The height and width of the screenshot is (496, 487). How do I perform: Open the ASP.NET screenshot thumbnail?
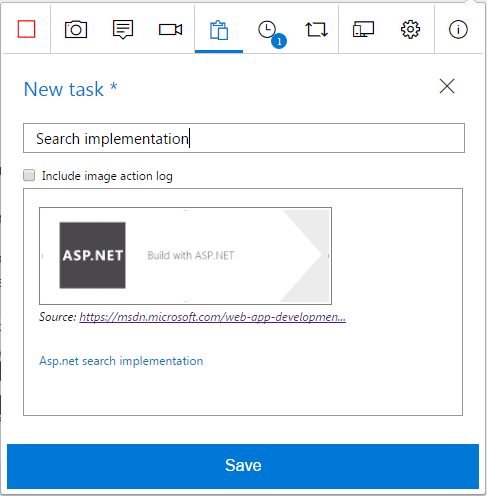click(x=185, y=256)
